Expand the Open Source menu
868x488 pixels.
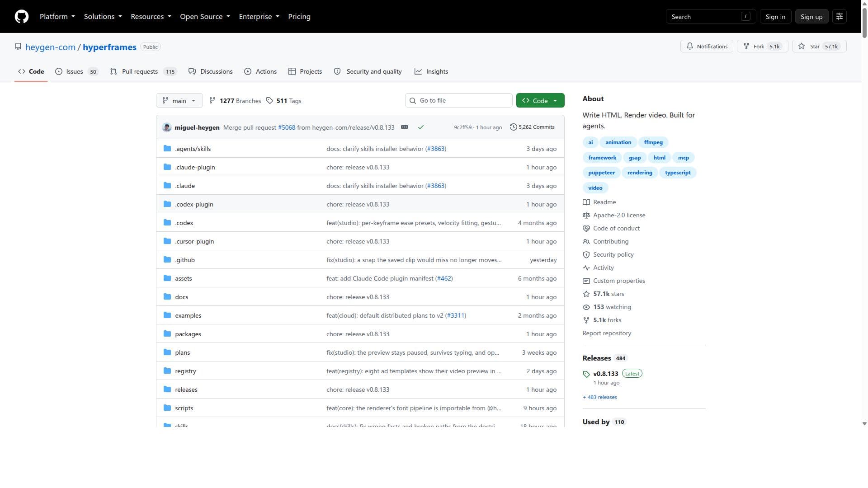point(205,17)
